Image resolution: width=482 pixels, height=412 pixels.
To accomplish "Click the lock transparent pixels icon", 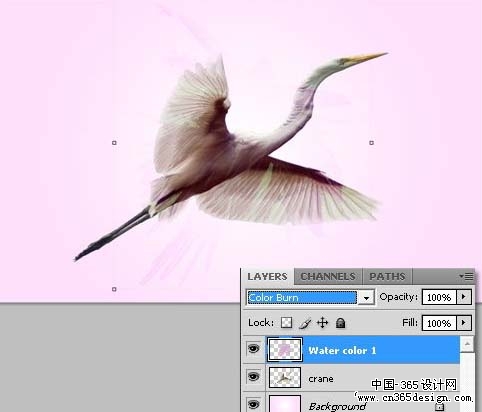I will click(x=286, y=323).
